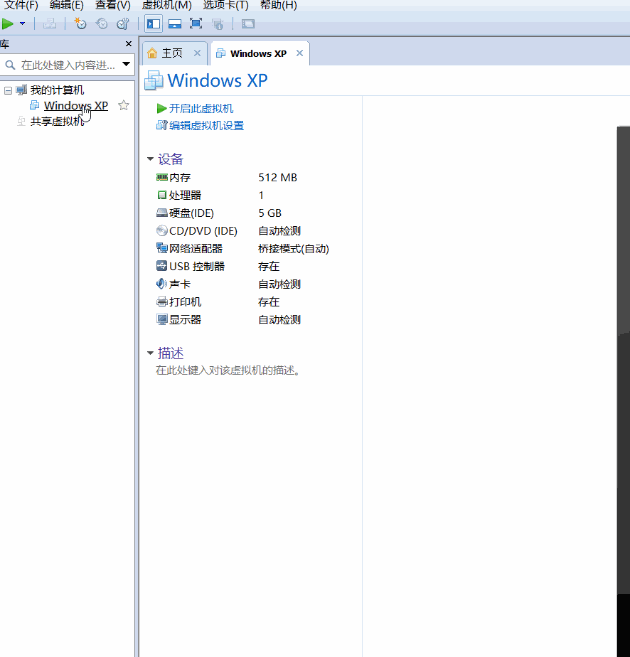Click the 显示器 display icon

click(x=162, y=319)
